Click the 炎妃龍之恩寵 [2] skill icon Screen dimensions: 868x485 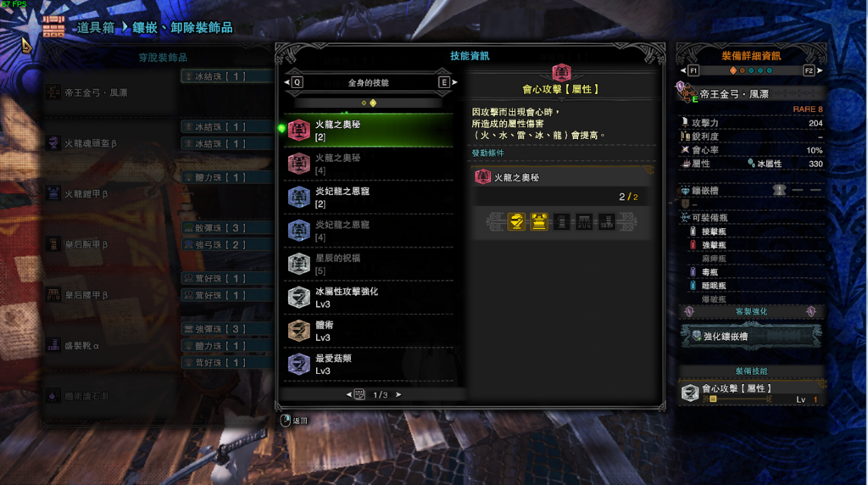pos(299,197)
